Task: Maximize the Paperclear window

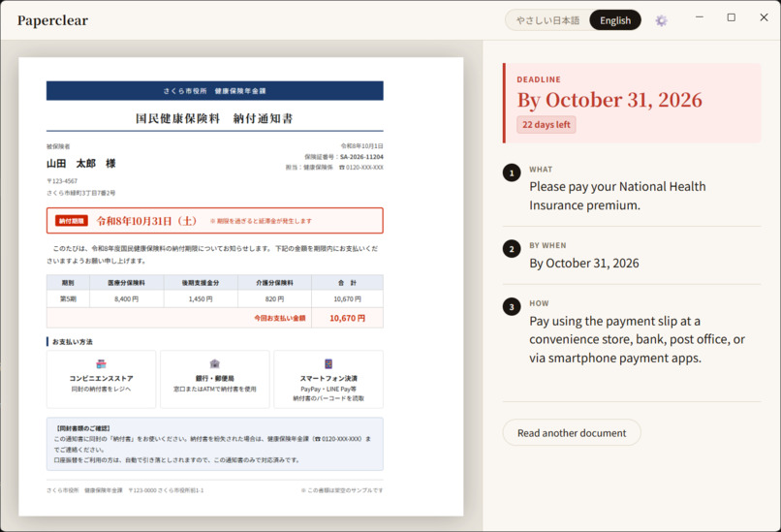Action: [732, 17]
